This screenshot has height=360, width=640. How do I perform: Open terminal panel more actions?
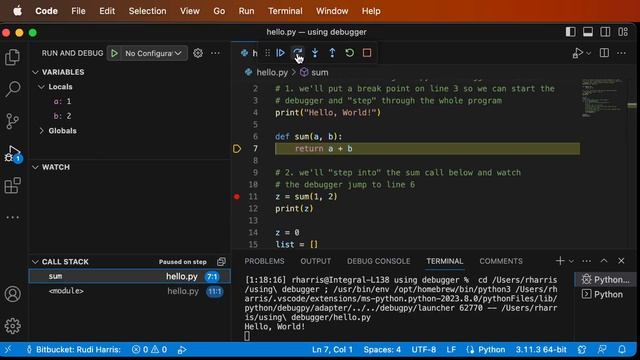[x=587, y=261]
